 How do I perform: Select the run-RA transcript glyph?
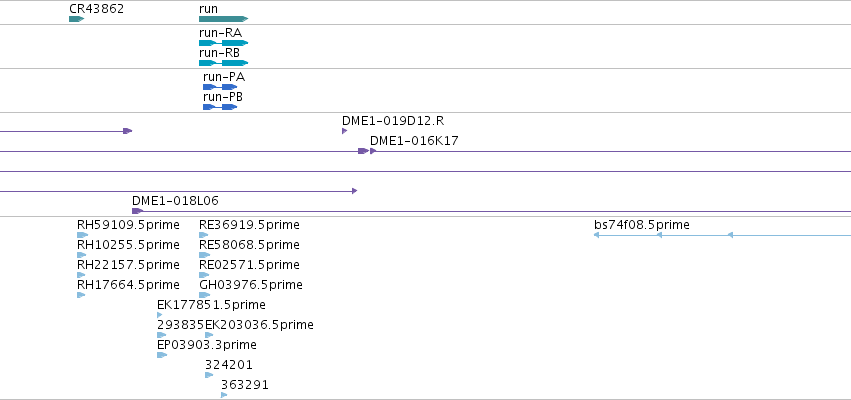224,43
